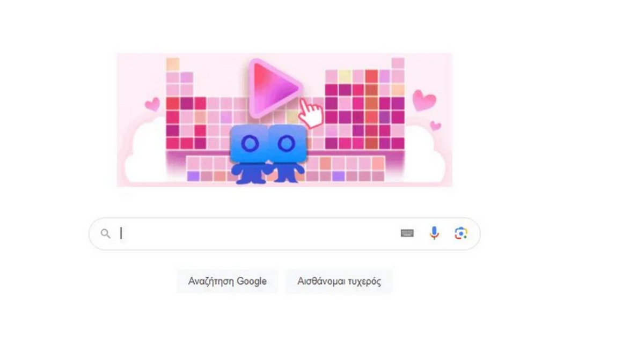Click the magnifying glass search icon
The width and height of the screenshot is (644, 338).
pyautogui.click(x=106, y=233)
